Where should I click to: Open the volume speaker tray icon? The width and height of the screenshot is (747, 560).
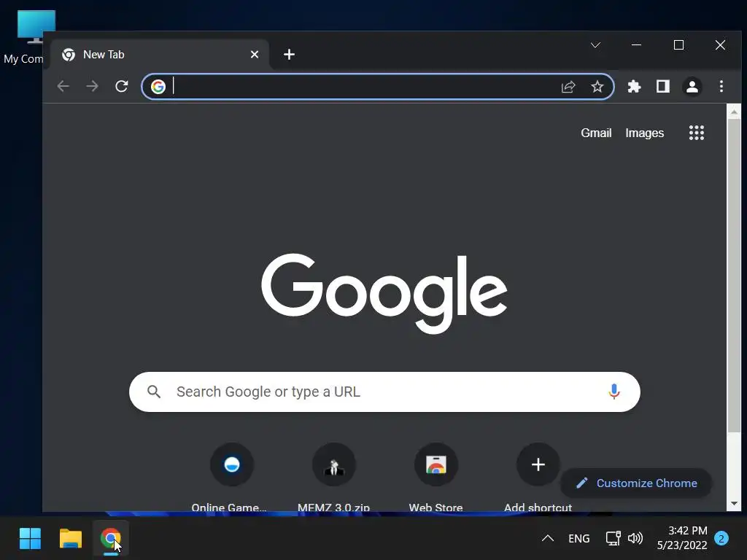(635, 538)
